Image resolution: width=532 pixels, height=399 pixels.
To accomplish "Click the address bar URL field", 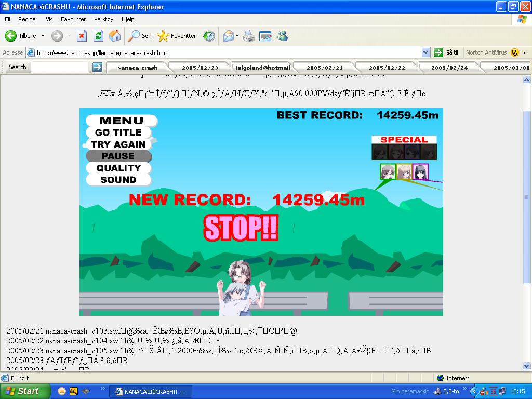I will click(224, 52).
